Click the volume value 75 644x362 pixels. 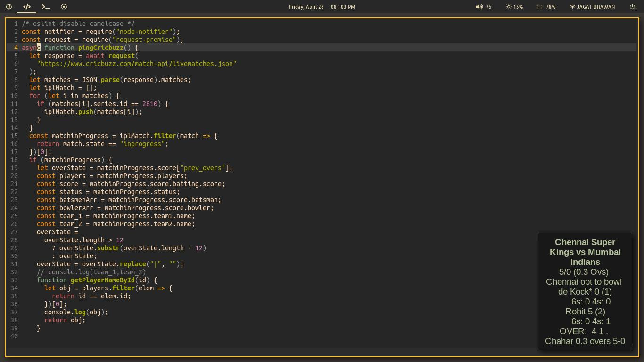tap(488, 7)
